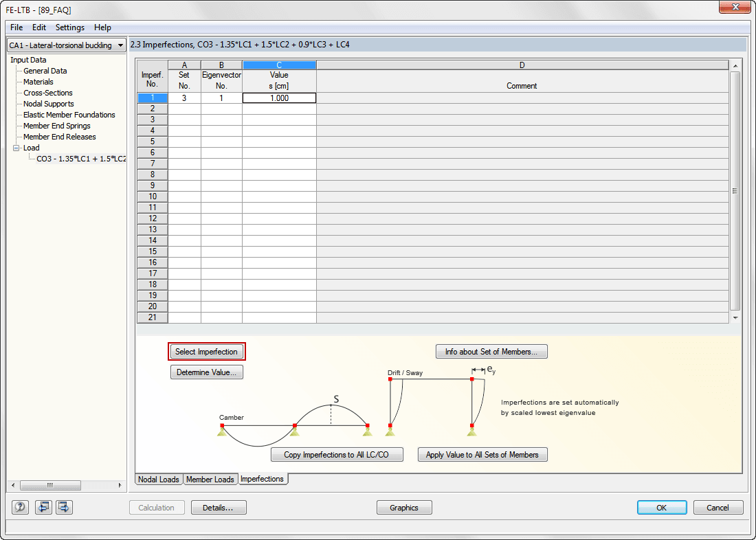Image resolution: width=756 pixels, height=540 pixels.
Task: Select Nodal Supports in the tree
Action: pos(49,104)
